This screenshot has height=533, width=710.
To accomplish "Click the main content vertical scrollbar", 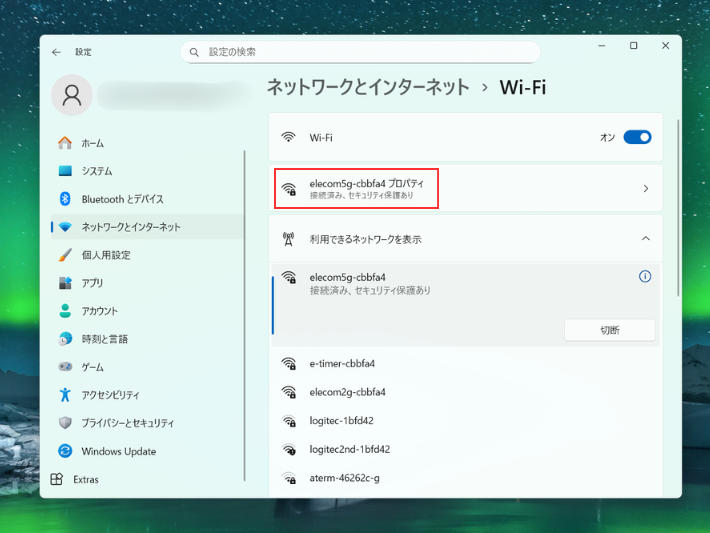I will (678, 208).
